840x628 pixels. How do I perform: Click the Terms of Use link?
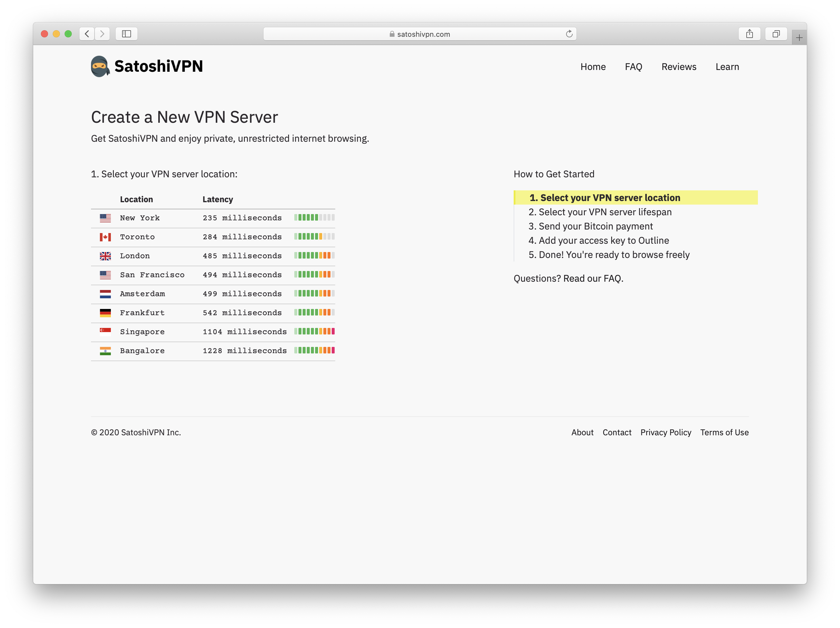click(724, 432)
